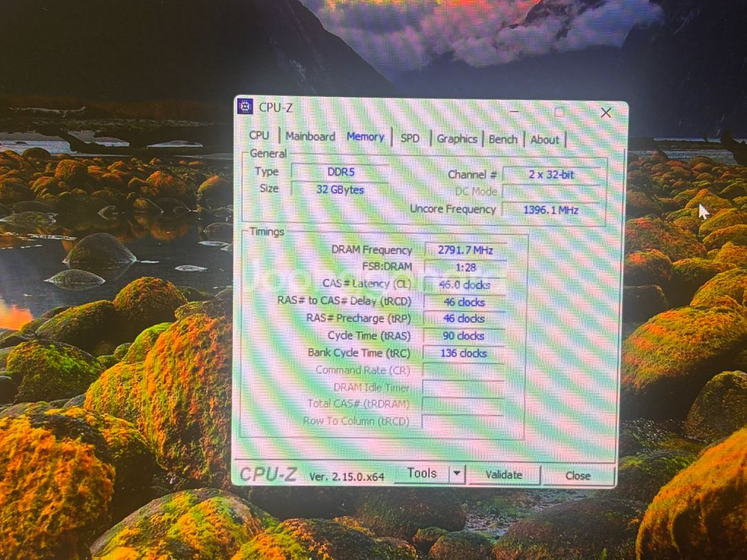Switch to the SPD tab
Image resolution: width=747 pixels, height=560 pixels.
tap(410, 139)
